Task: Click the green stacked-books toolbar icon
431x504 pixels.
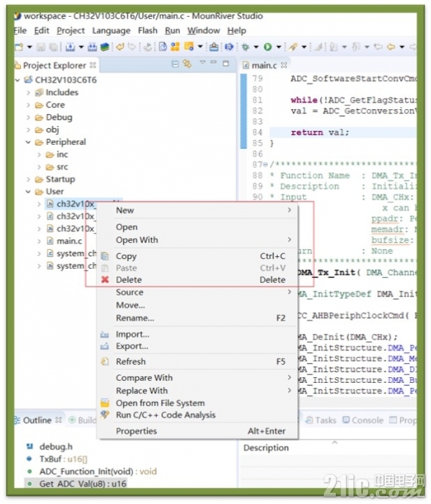Action: click(x=105, y=48)
